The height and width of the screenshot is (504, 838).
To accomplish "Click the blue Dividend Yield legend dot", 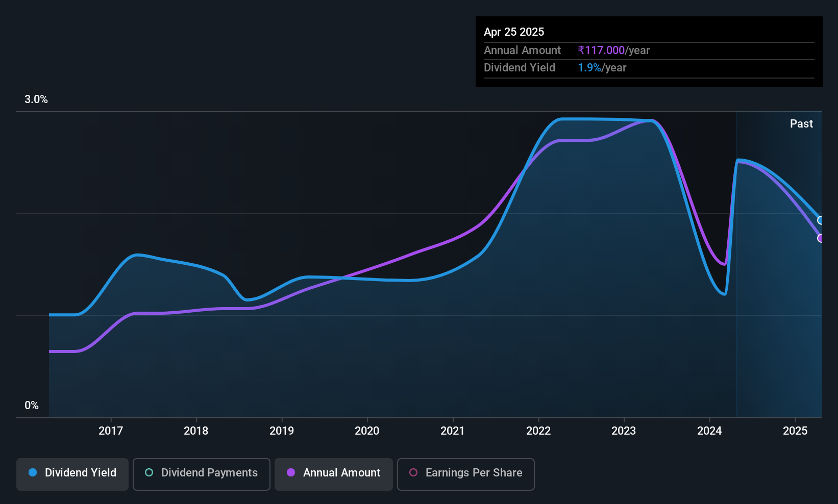I will pyautogui.click(x=33, y=472).
